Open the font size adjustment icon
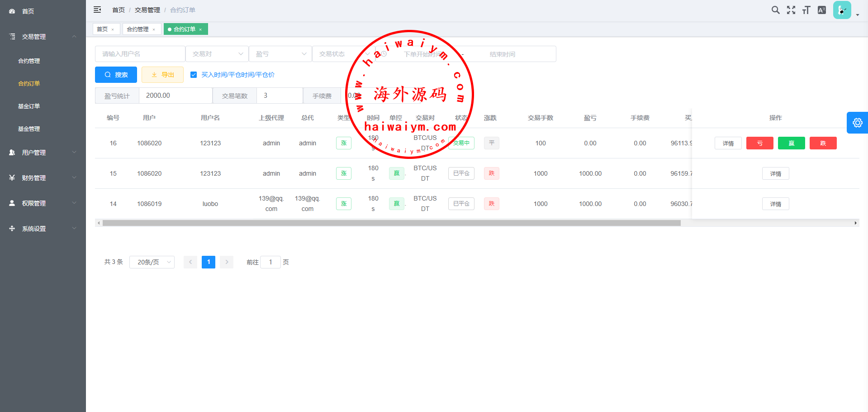This screenshot has width=868, height=412. point(806,10)
